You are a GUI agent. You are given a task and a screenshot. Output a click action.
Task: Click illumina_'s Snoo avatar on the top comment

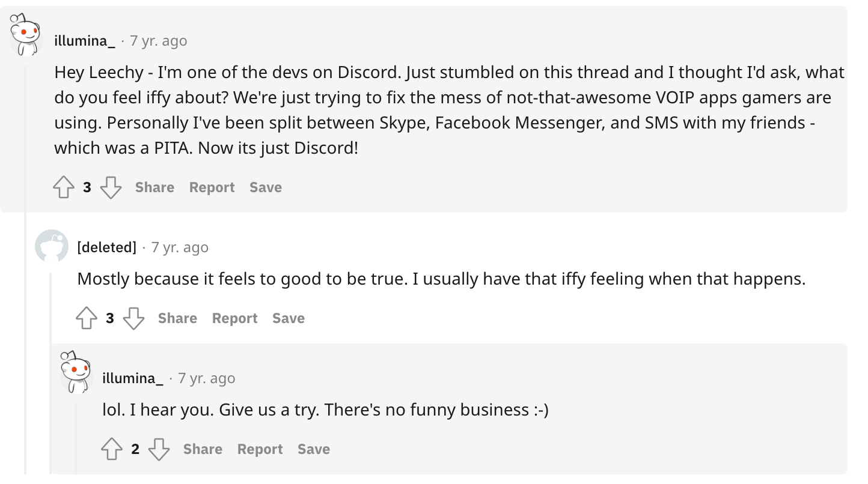[x=26, y=33]
